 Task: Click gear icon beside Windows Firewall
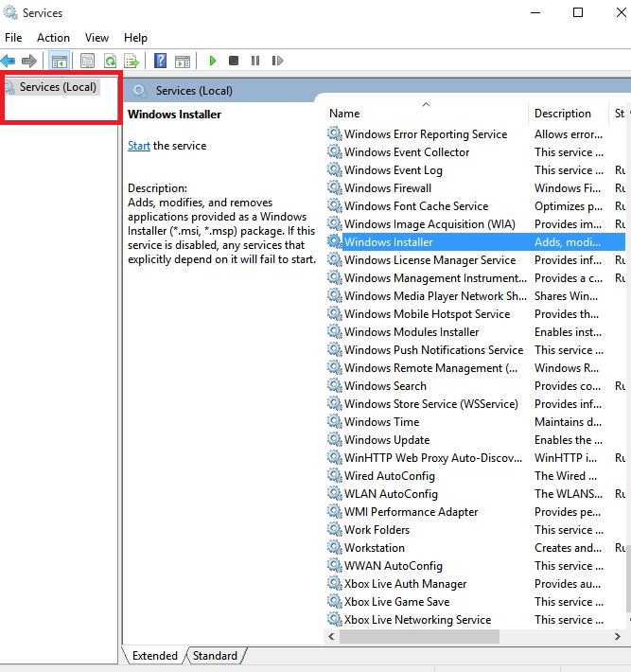tap(335, 187)
